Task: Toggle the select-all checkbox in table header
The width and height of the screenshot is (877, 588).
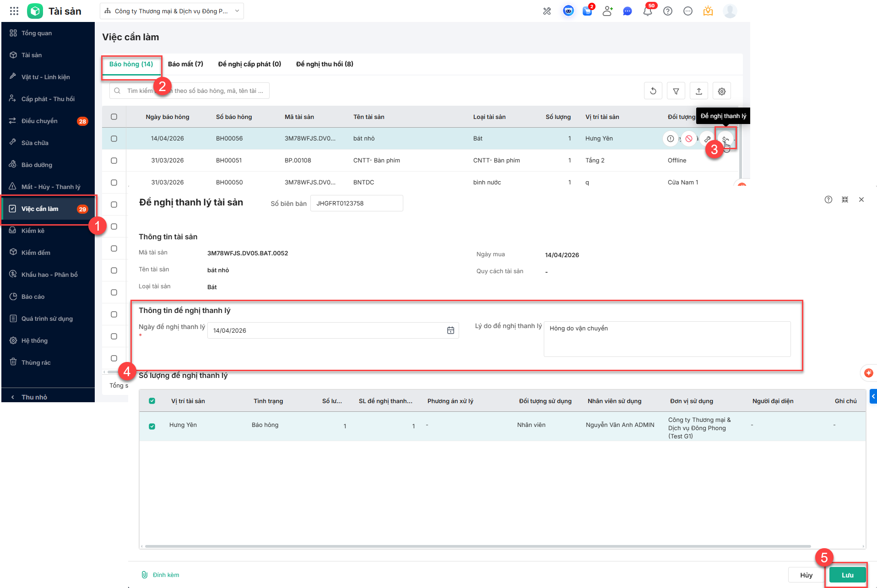Action: coord(114,117)
